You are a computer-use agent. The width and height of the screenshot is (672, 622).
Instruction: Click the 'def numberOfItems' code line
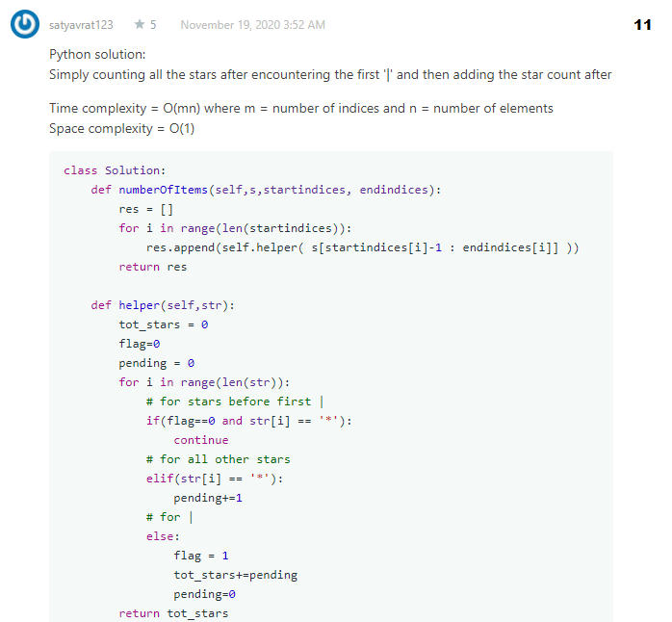click(x=266, y=190)
